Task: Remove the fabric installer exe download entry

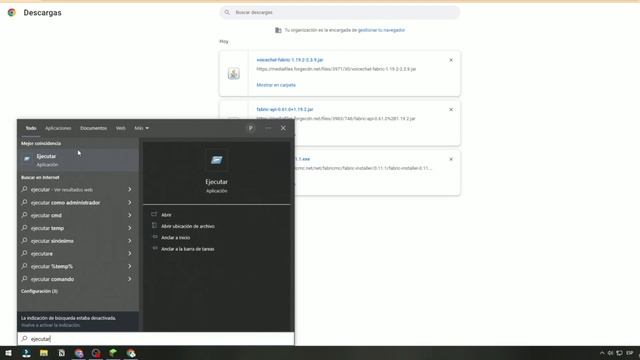Action: [x=451, y=159]
